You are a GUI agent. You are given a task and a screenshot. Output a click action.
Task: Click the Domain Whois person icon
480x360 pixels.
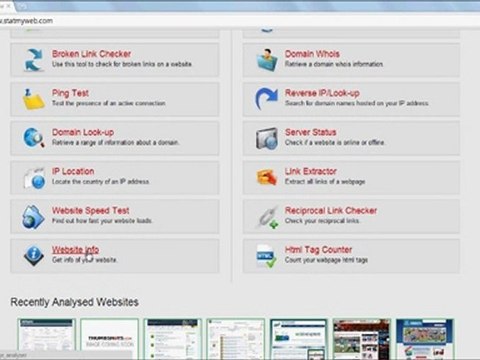point(267,60)
